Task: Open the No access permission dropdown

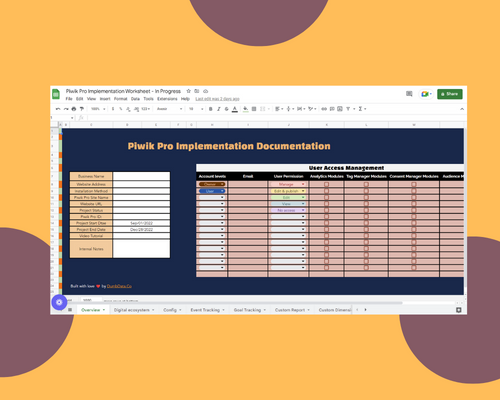Action: [288, 210]
